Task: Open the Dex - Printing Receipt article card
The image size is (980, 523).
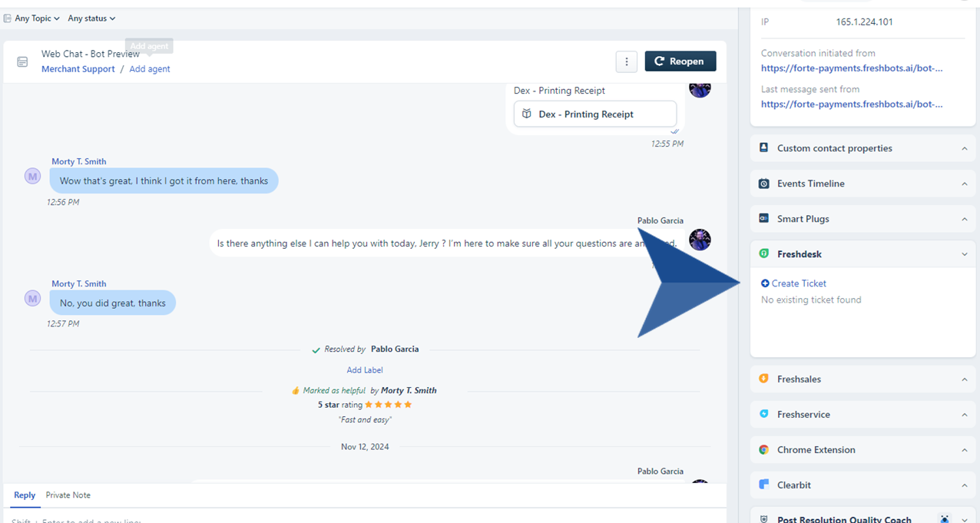Action: tap(595, 114)
